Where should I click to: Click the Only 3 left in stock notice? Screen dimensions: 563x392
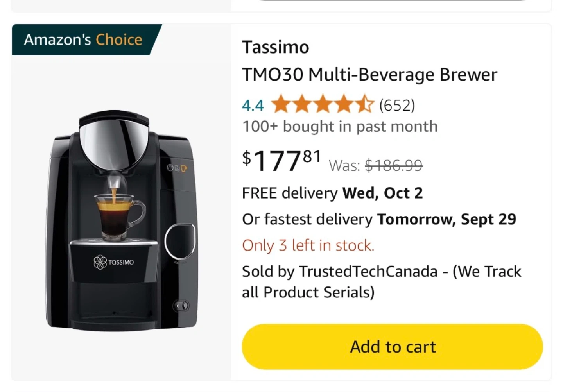tap(308, 245)
